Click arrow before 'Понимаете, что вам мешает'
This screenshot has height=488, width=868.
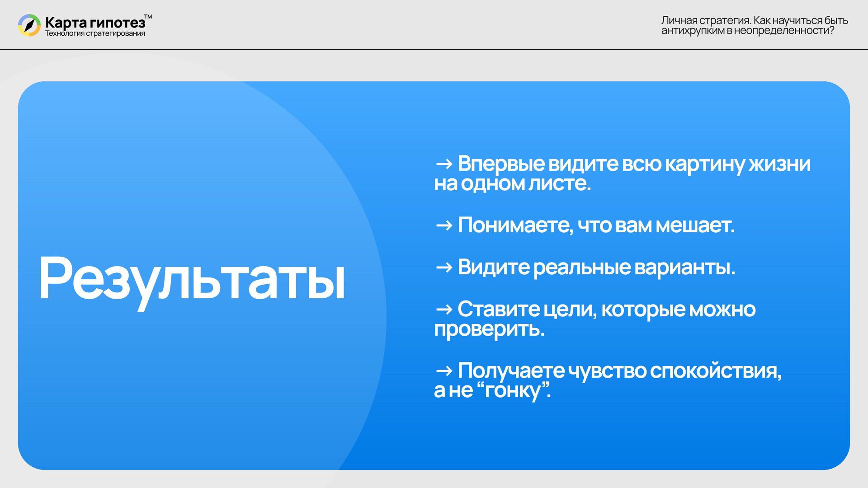444,225
